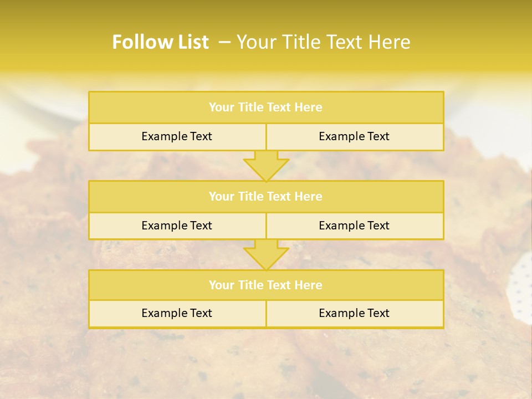This screenshot has width=532, height=399.
Task: Select the left Example Text cell in the bottom block
Action: tap(177, 314)
